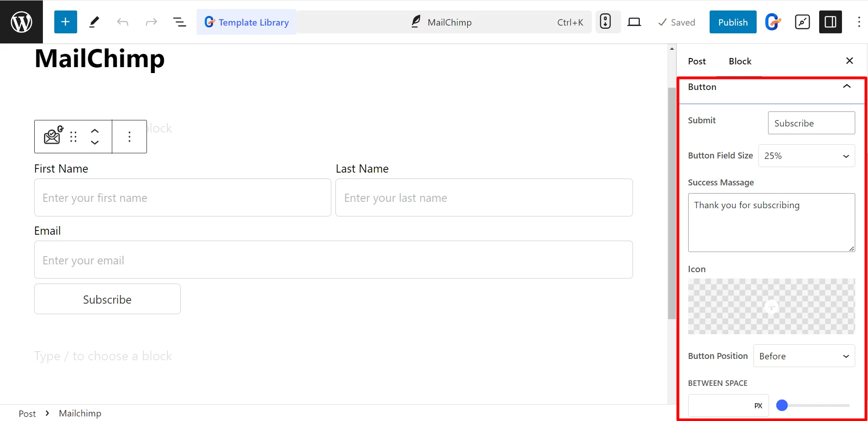
Task: Click the colorful G plugin icon
Action: 773,22
